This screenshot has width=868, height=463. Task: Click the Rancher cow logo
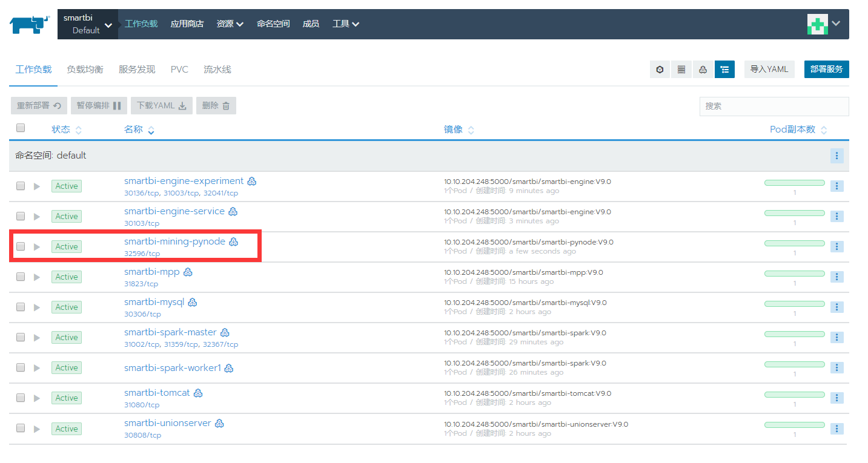point(30,25)
